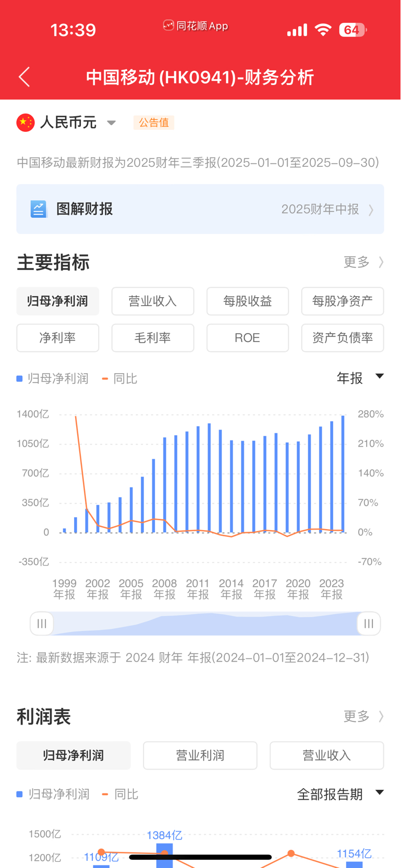
Task: Select the 每股收益 indicator
Action: pos(248,301)
